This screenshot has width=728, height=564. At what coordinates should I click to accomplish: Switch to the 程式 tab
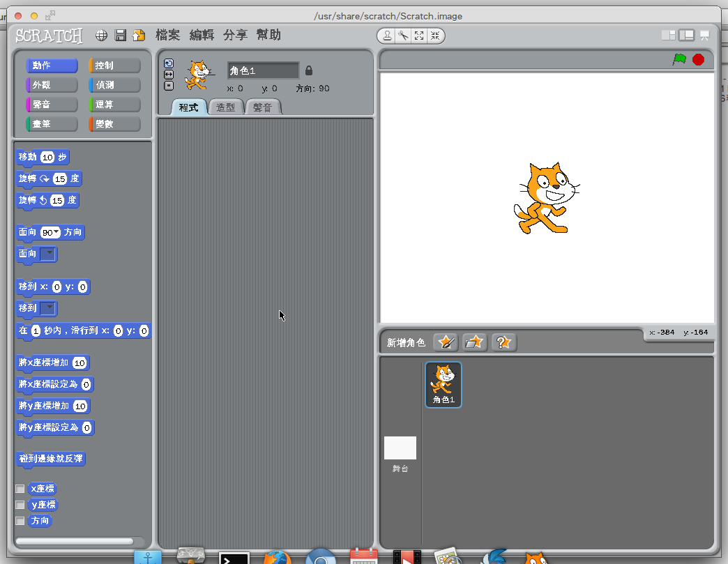(x=188, y=107)
